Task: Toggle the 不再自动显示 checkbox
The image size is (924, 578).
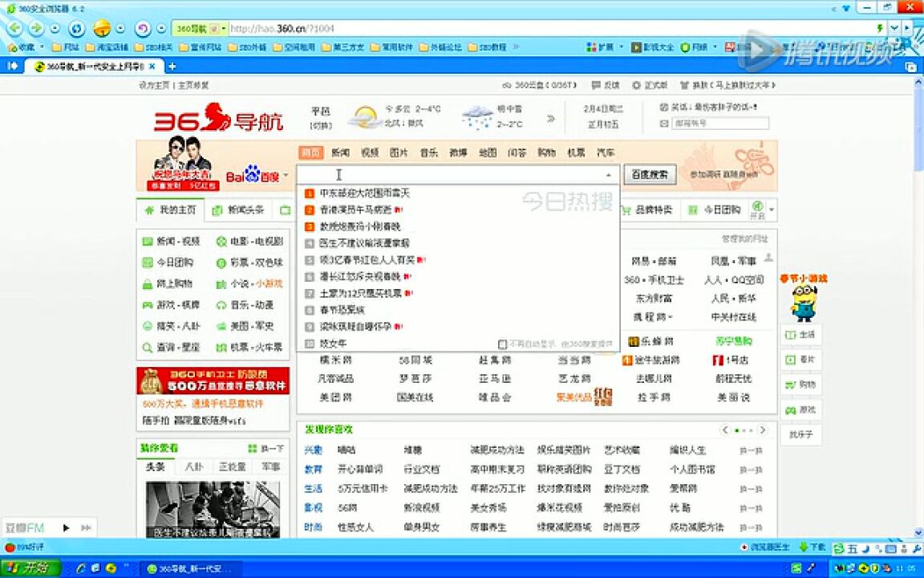Action: point(502,344)
